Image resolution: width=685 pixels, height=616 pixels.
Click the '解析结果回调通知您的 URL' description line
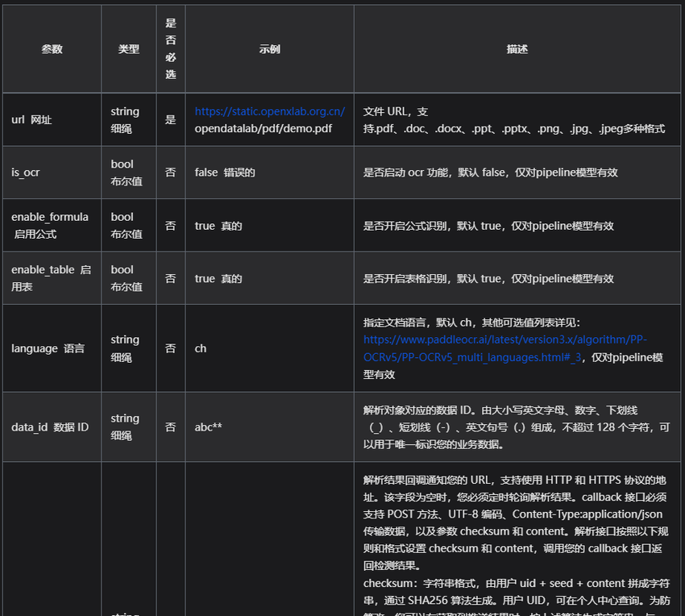click(x=515, y=480)
